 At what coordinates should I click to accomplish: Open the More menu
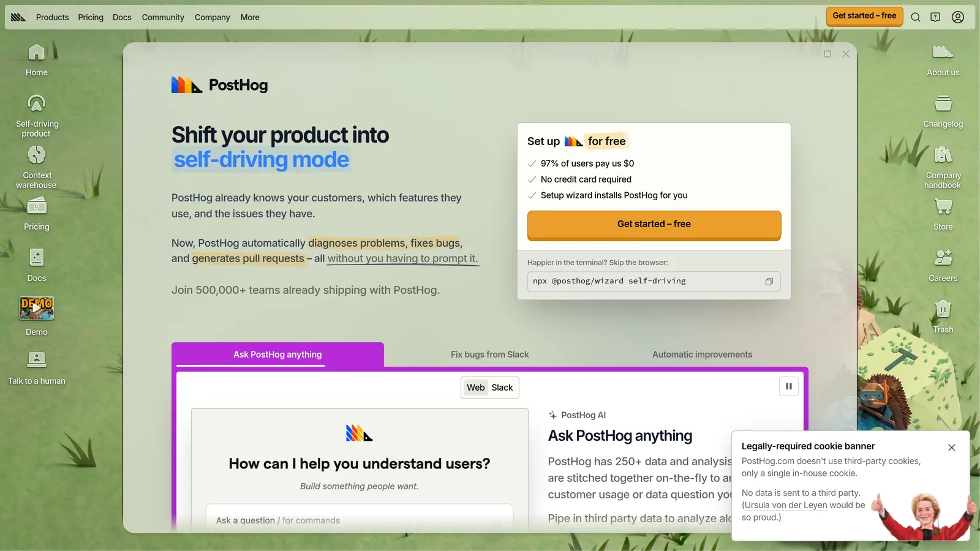(250, 17)
